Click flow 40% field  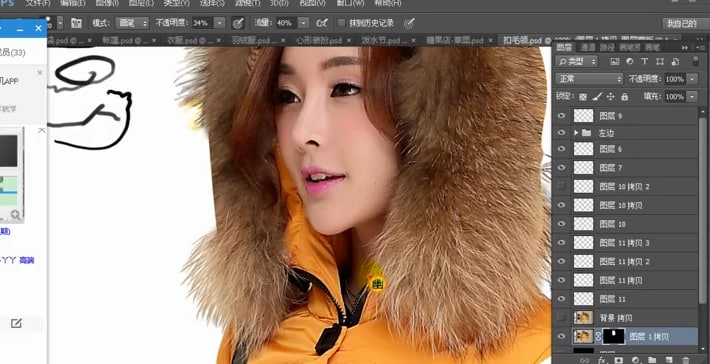point(287,23)
